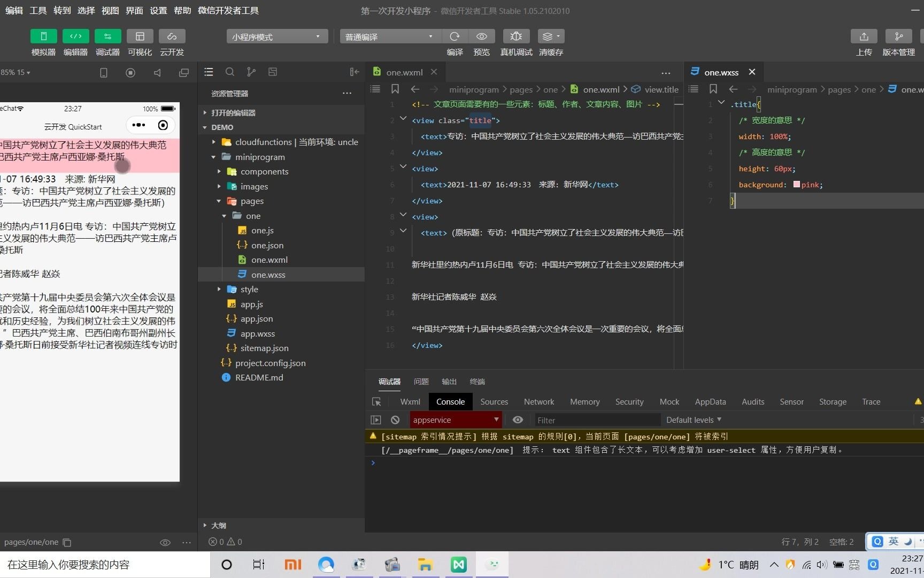Click the console Filter input field
924x578 pixels.
point(597,420)
